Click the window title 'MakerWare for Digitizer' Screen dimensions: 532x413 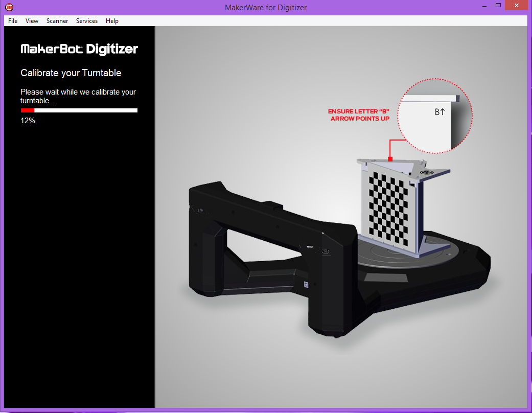click(266, 8)
